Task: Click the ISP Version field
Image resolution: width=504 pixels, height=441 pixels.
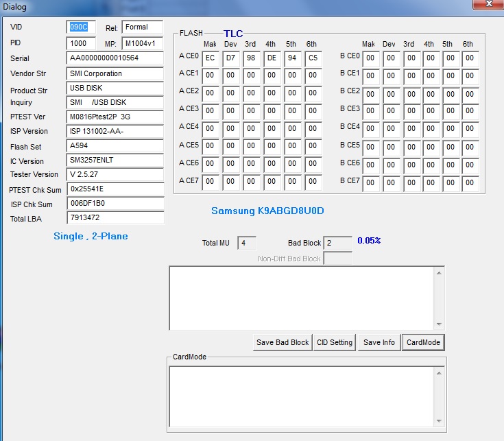Action: click(115, 132)
